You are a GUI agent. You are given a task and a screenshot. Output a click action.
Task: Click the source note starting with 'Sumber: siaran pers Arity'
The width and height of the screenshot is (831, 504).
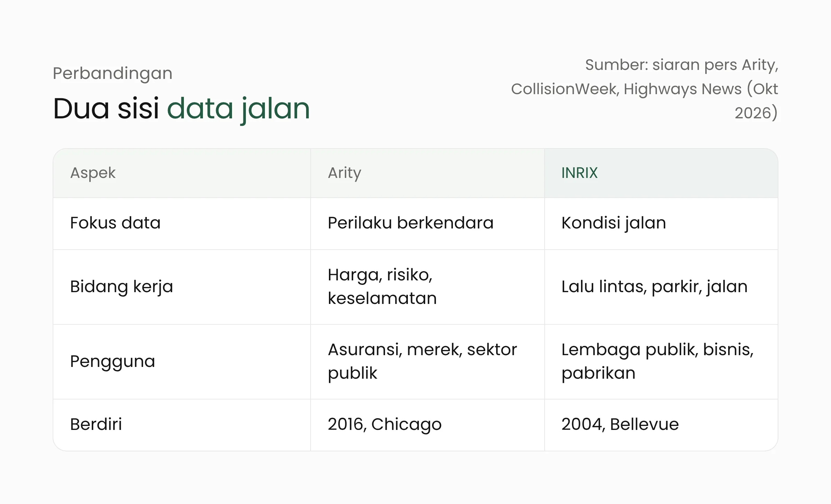point(644,89)
